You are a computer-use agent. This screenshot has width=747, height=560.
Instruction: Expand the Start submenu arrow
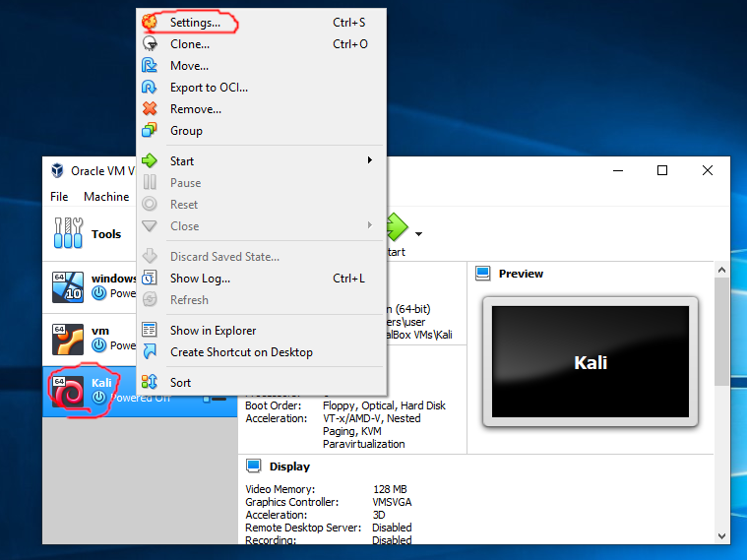(370, 160)
